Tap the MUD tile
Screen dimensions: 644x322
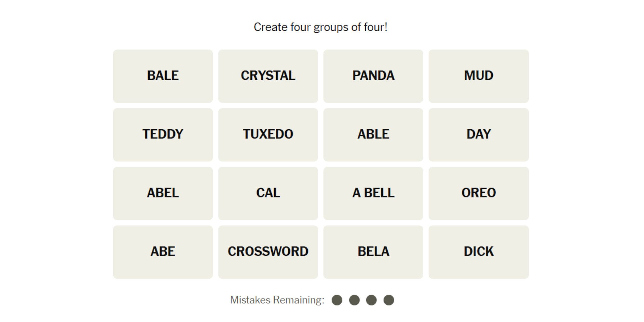479,76
